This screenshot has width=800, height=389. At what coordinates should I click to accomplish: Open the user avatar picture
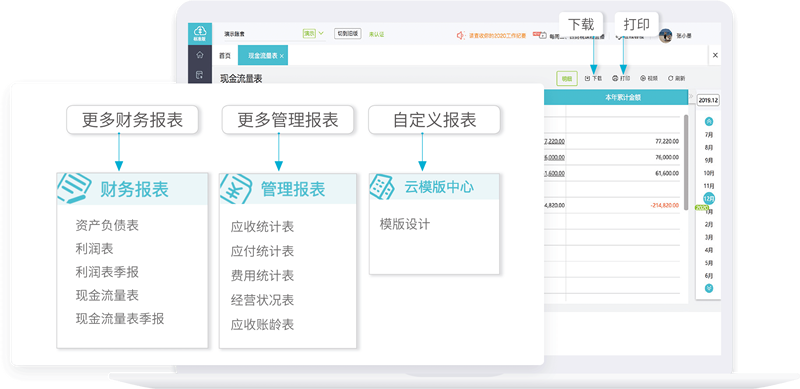tap(665, 36)
